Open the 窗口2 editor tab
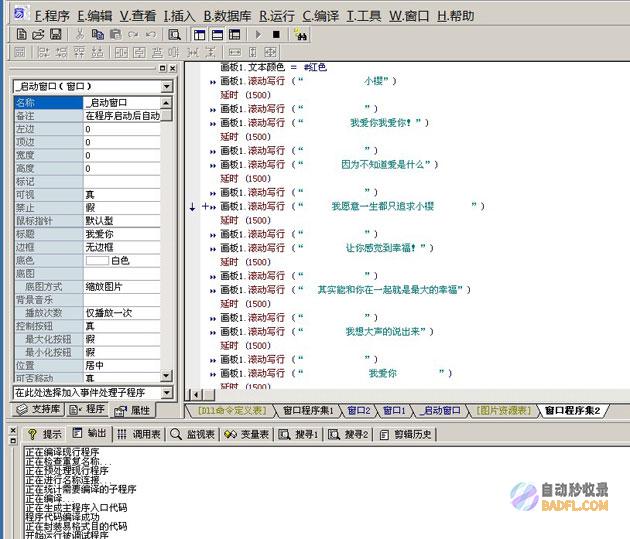Viewport: 630px width, 539px height. [358, 410]
